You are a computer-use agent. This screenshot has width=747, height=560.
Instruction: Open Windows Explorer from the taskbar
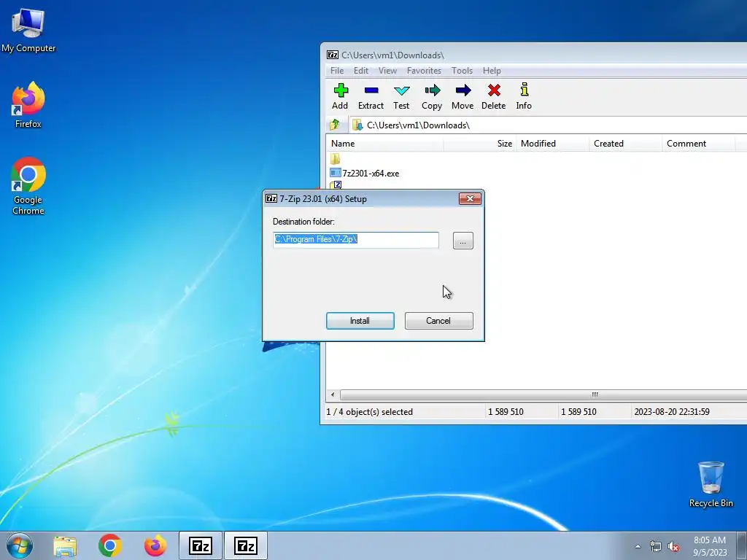click(65, 545)
